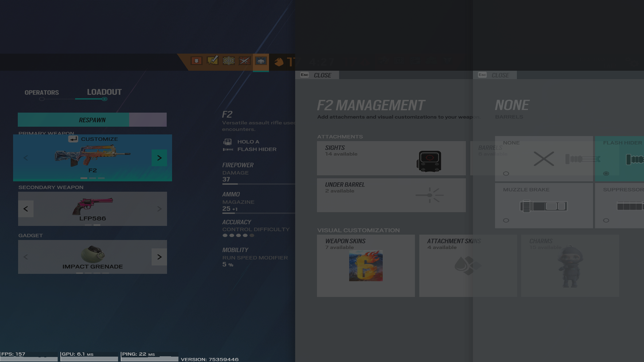Select the Muzzle Brake radio option
Screen dimensions: 644x362
tap(506, 221)
